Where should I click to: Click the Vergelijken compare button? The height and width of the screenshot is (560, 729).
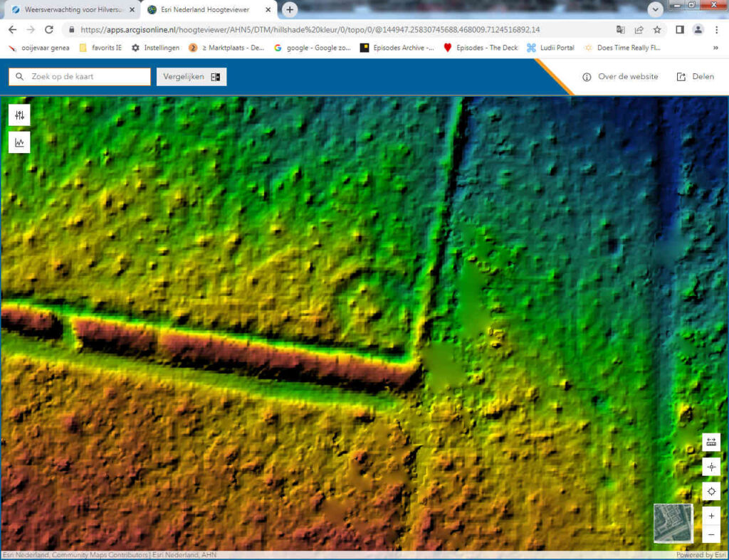(x=192, y=77)
